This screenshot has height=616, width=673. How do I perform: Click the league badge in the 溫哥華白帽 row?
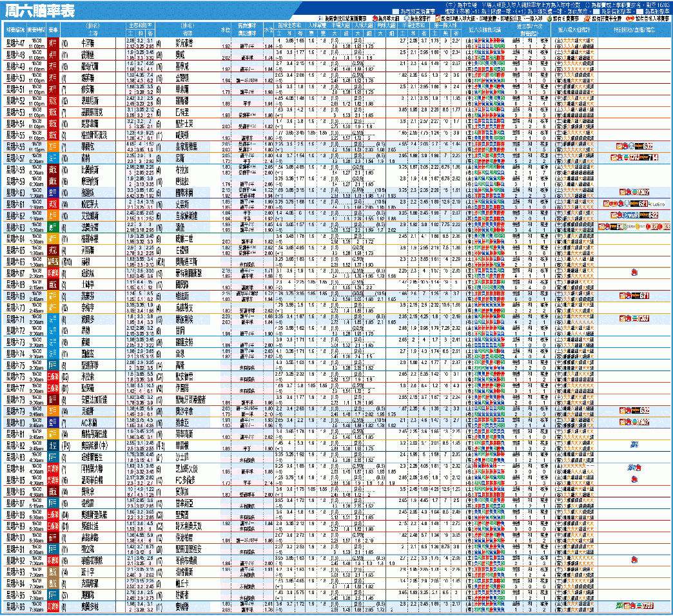53,480
